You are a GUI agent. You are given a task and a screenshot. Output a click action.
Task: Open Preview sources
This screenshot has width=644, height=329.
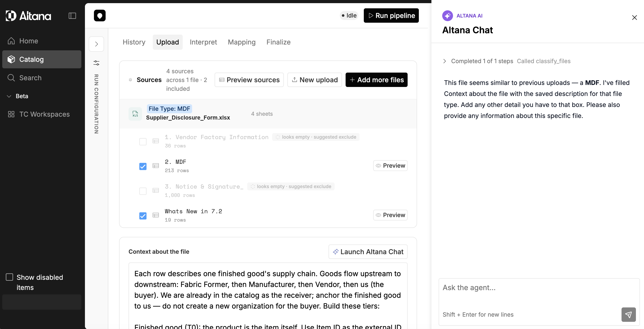click(249, 80)
